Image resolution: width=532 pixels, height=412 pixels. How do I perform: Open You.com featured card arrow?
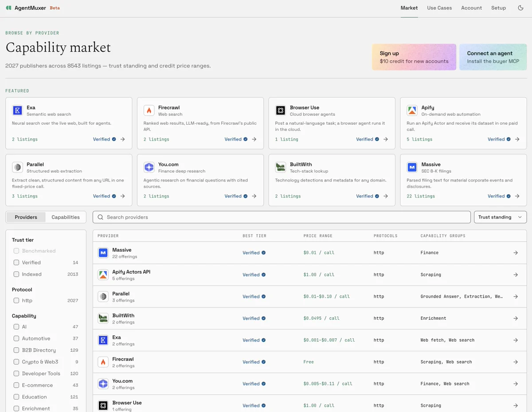(x=254, y=196)
